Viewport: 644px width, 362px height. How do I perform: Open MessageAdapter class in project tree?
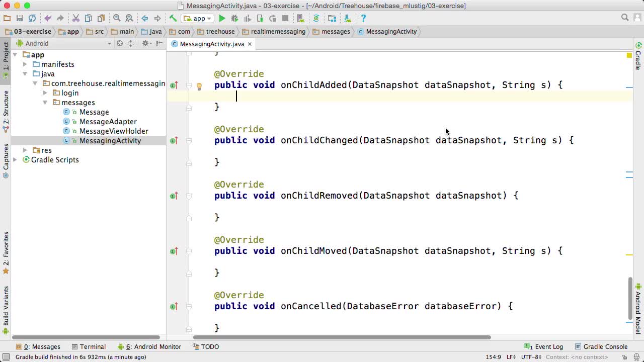(x=108, y=122)
